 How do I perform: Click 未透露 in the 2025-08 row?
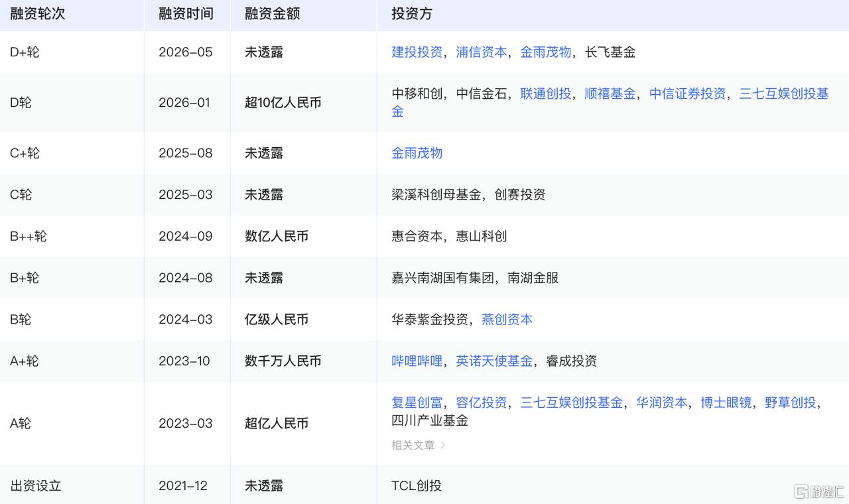264,153
